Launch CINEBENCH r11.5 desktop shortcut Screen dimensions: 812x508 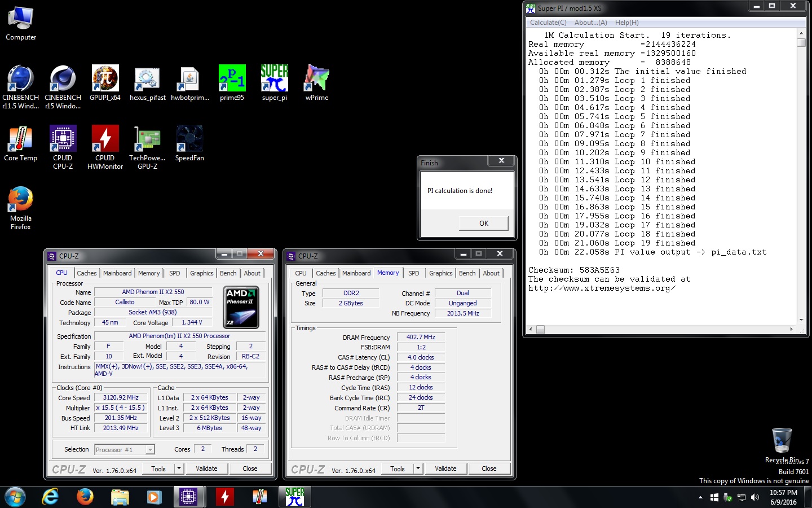21,87
